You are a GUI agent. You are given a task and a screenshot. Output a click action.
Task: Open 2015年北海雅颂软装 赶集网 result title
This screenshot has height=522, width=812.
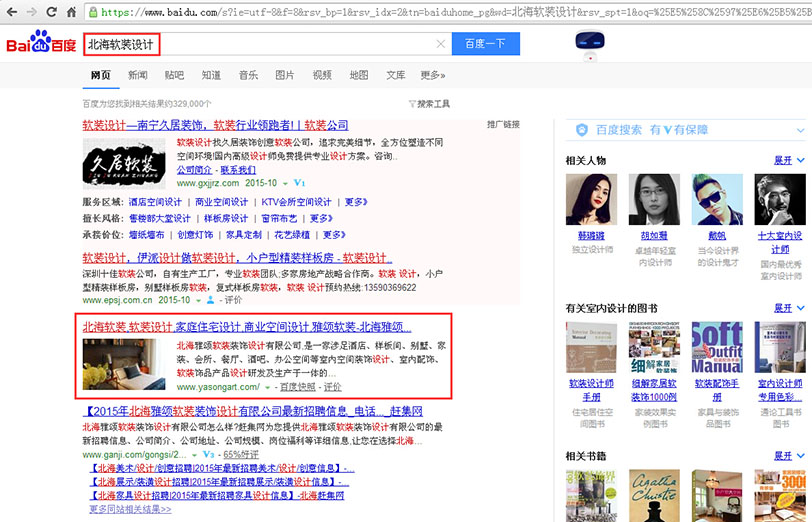point(253,411)
